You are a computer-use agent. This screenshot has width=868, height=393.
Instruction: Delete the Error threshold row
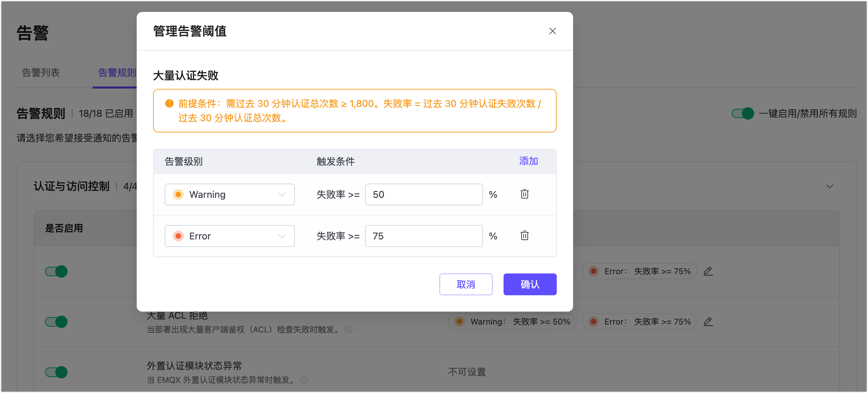coord(524,236)
